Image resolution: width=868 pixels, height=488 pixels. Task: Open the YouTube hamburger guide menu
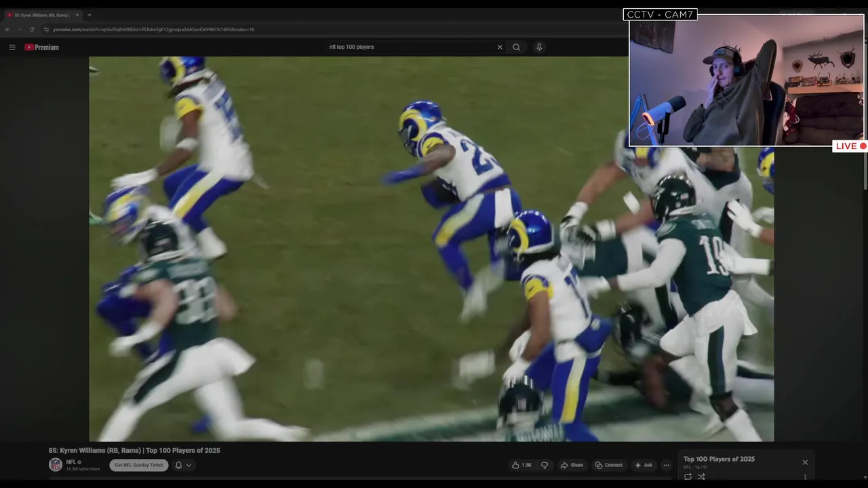tap(12, 47)
